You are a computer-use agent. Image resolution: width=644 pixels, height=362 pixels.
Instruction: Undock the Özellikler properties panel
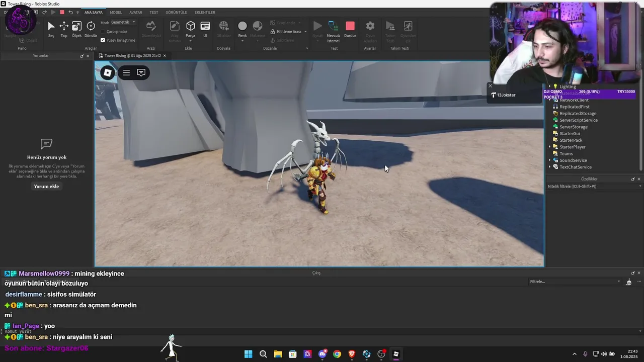[x=633, y=179]
